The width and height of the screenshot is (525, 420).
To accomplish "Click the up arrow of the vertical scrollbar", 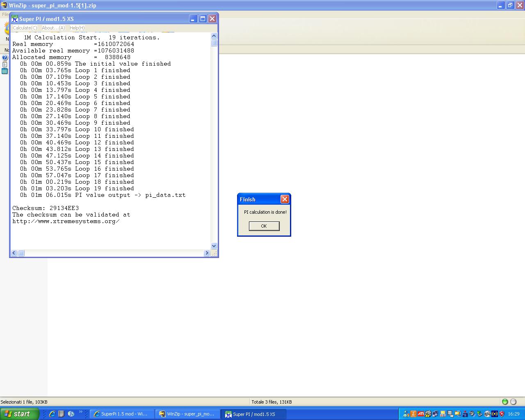I will coord(214,37).
